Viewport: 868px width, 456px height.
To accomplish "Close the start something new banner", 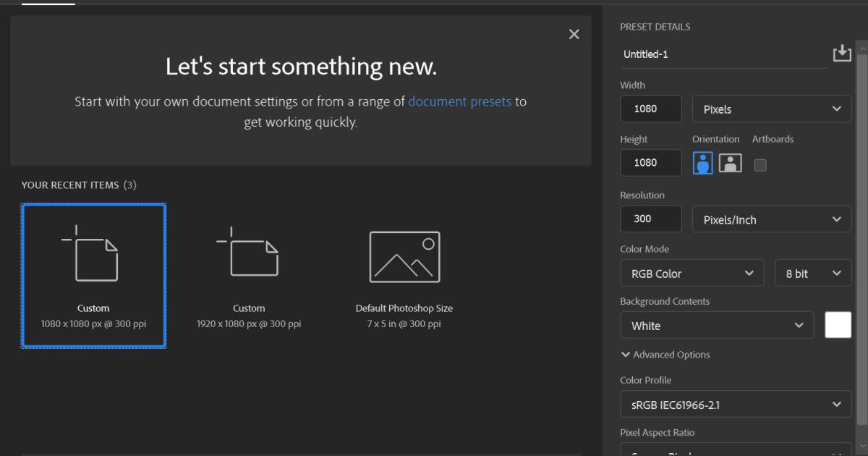I will click(x=574, y=34).
